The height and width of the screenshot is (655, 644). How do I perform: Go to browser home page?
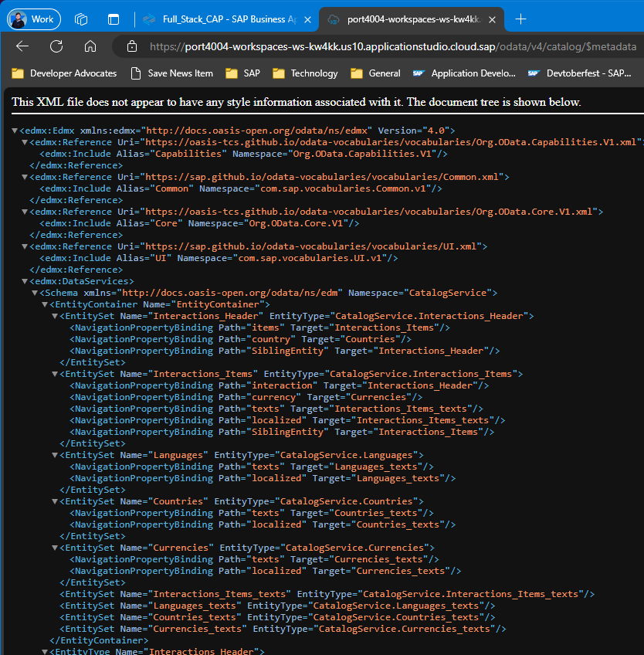(x=90, y=46)
